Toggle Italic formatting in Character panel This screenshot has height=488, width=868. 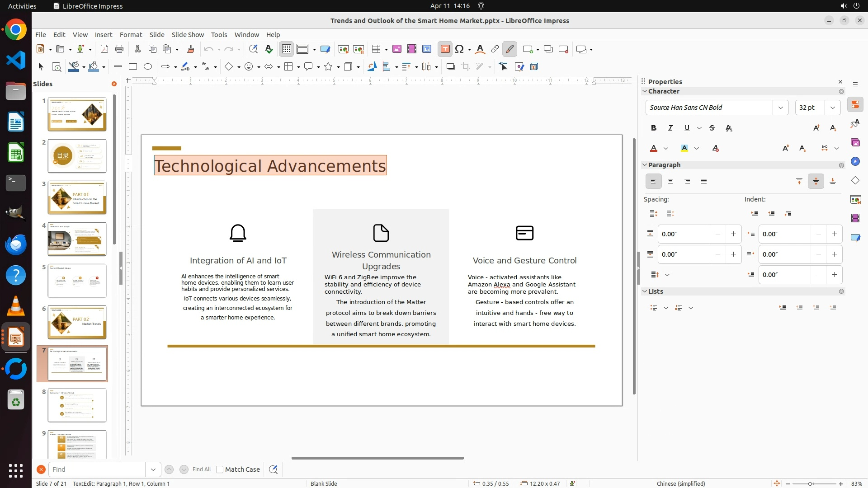pyautogui.click(x=670, y=128)
